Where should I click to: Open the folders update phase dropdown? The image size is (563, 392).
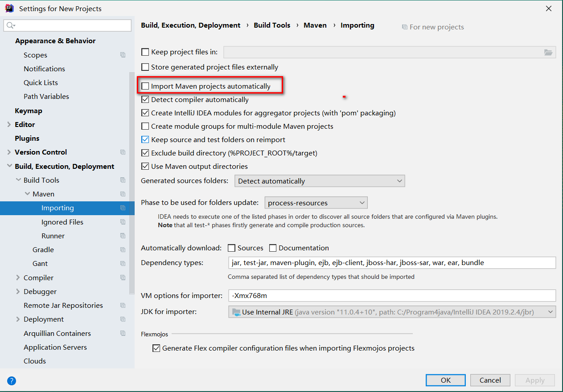(x=316, y=203)
